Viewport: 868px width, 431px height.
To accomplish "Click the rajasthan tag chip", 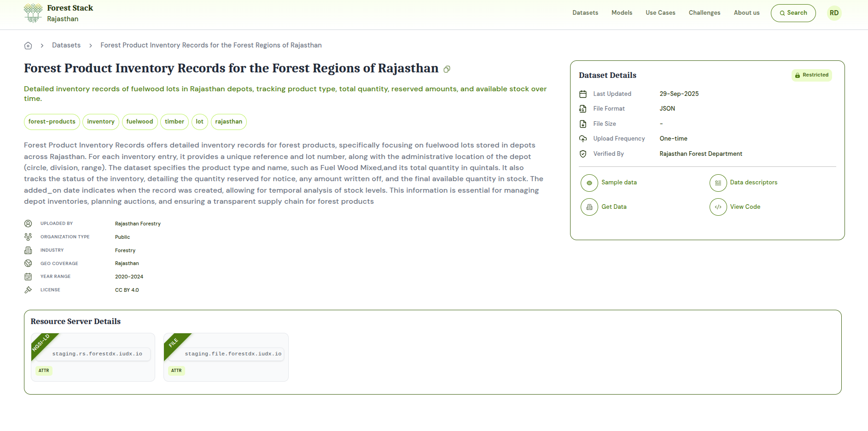I will coord(228,122).
